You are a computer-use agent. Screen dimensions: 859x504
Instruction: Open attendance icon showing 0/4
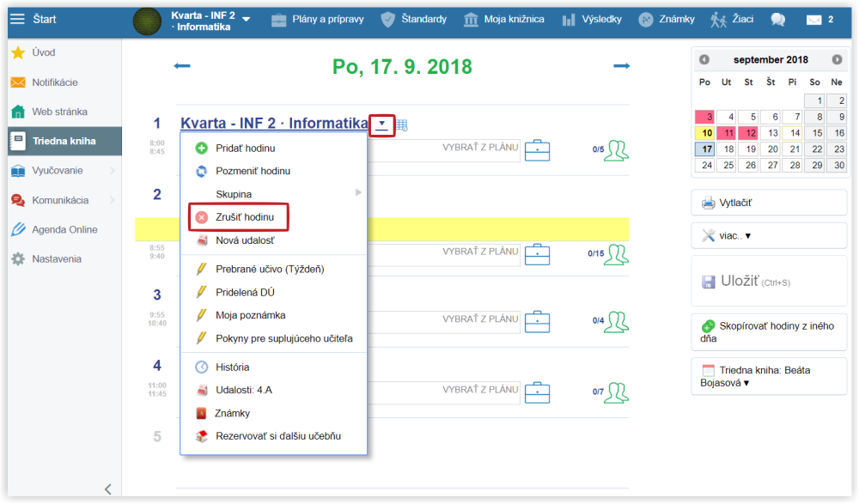point(616,322)
